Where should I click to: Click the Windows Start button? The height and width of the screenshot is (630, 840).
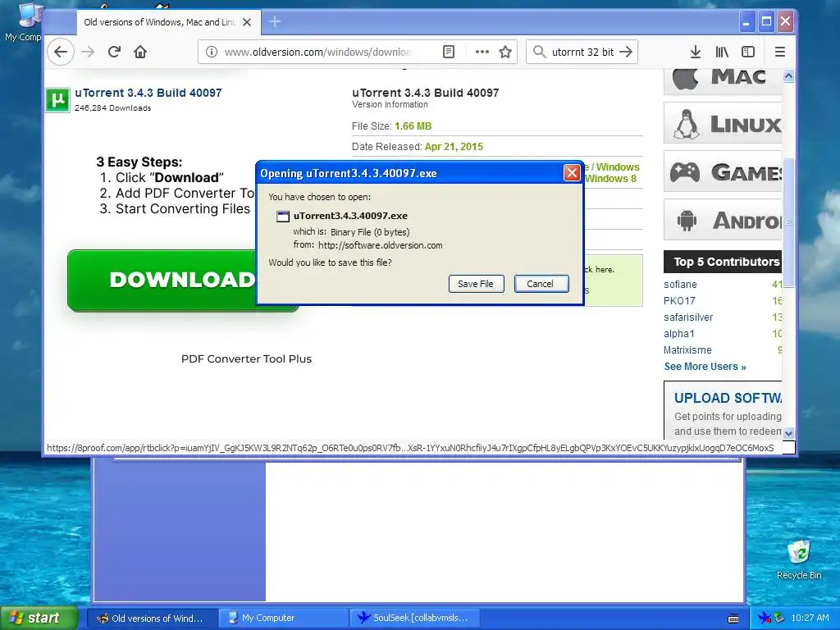point(39,618)
